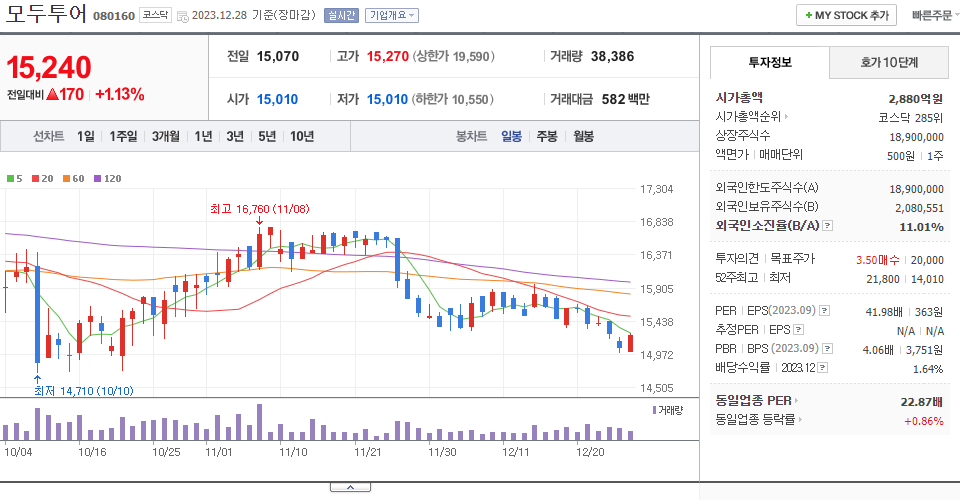Image resolution: width=960 pixels, height=500 pixels.
Task: Open the 동일업종 PER link
Action: [x=756, y=401]
